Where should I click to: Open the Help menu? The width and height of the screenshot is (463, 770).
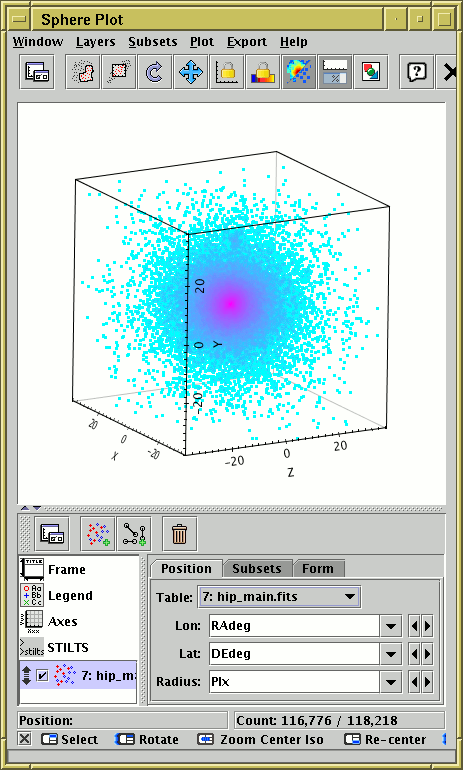pos(294,42)
